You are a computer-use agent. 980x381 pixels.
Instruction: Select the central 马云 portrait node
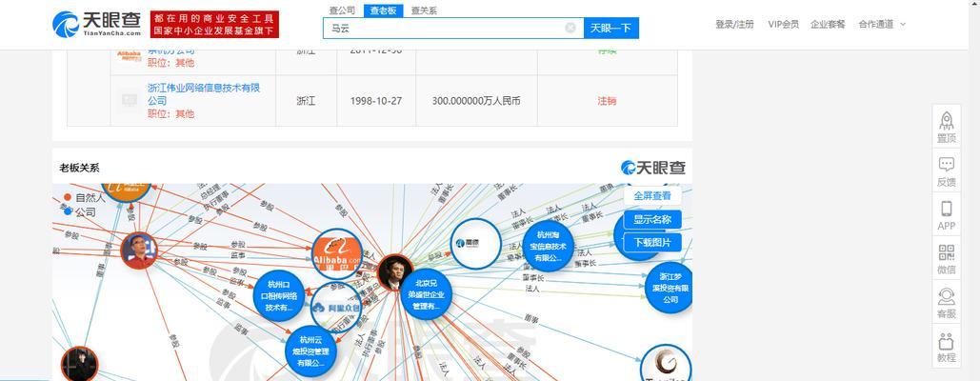click(x=395, y=273)
